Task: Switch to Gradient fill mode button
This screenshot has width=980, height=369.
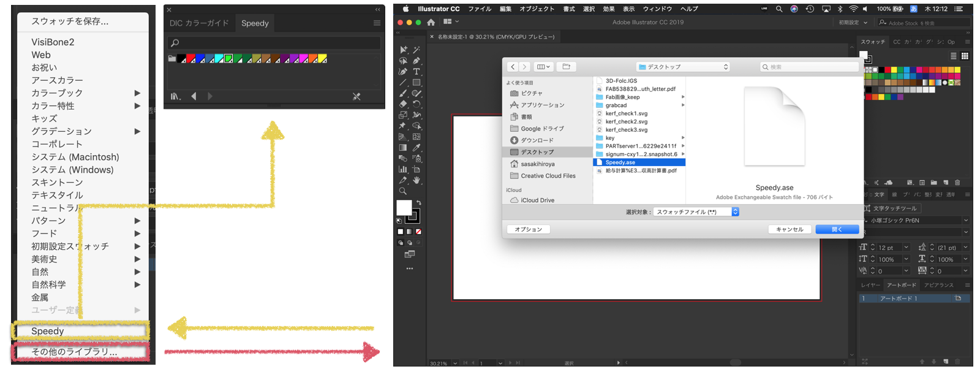Action: [409, 232]
